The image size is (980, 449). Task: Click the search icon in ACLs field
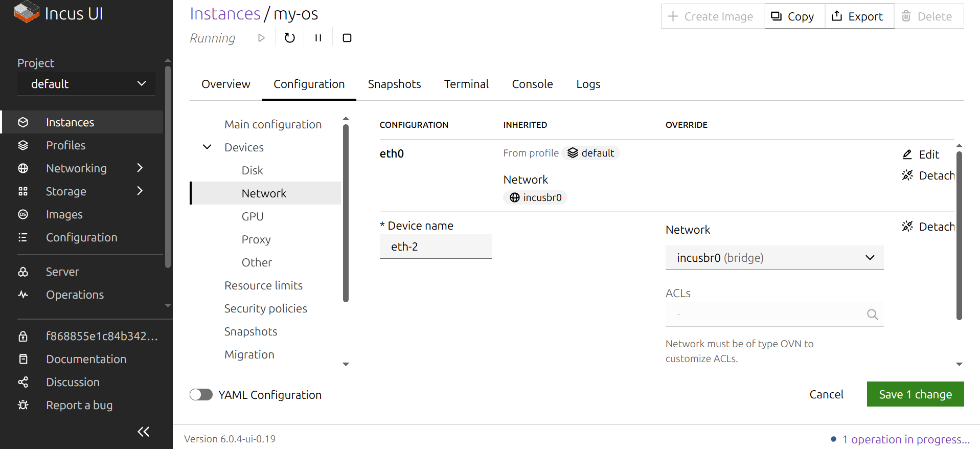pyautogui.click(x=872, y=315)
